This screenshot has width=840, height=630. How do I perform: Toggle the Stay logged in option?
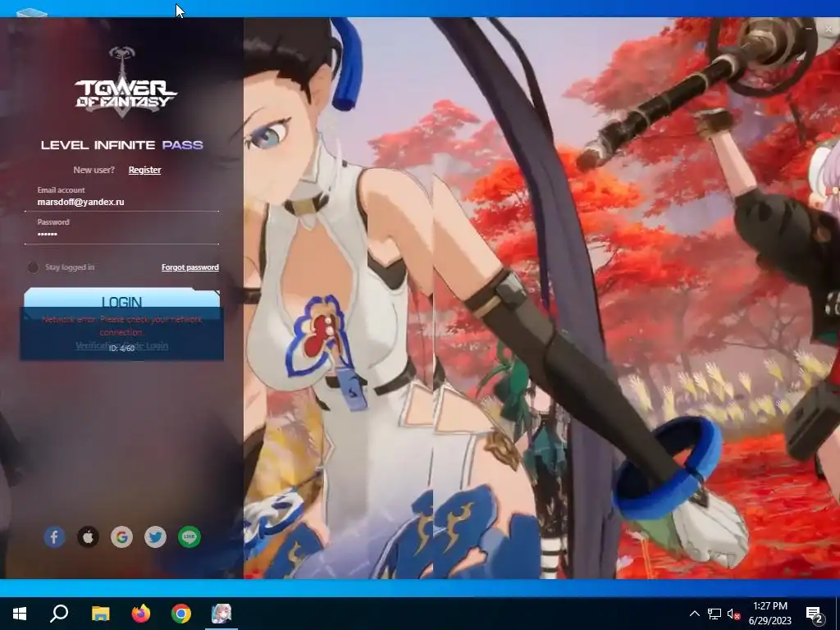coord(33,267)
